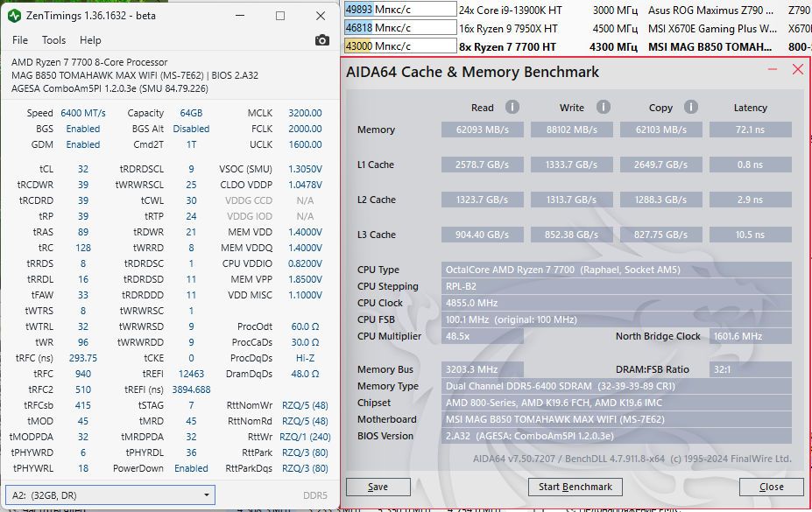The width and height of the screenshot is (812, 512).
Task: Select the L3 Cache latency 10.5 ns cell
Action: (751, 235)
